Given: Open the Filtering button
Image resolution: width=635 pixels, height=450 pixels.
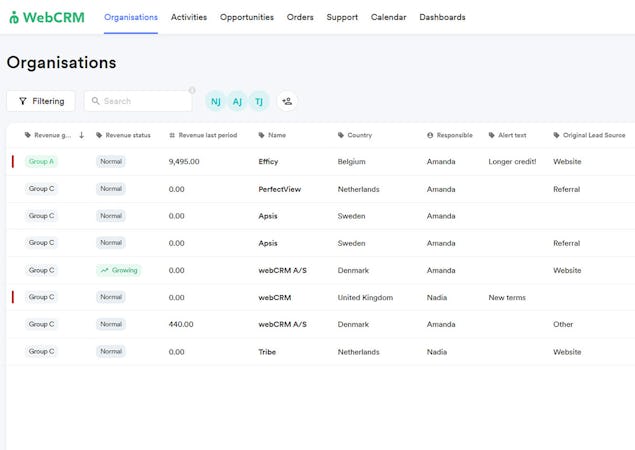Looking at the screenshot, I should pos(41,101).
